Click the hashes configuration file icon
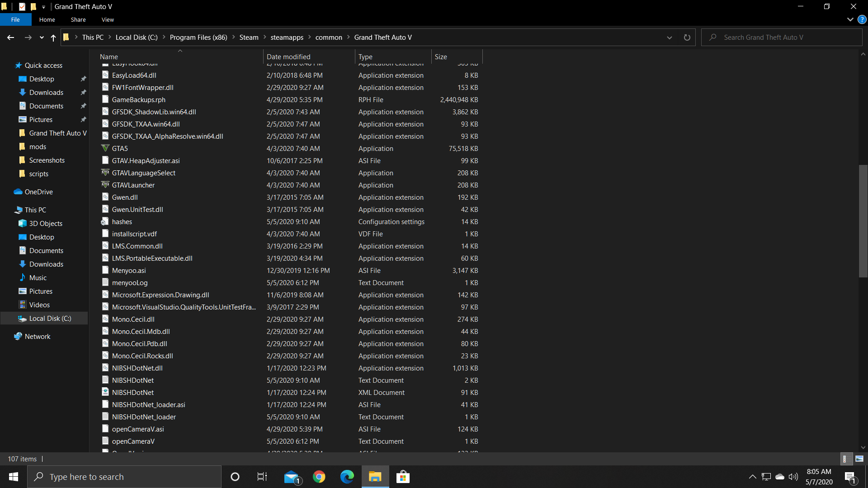 click(x=105, y=221)
